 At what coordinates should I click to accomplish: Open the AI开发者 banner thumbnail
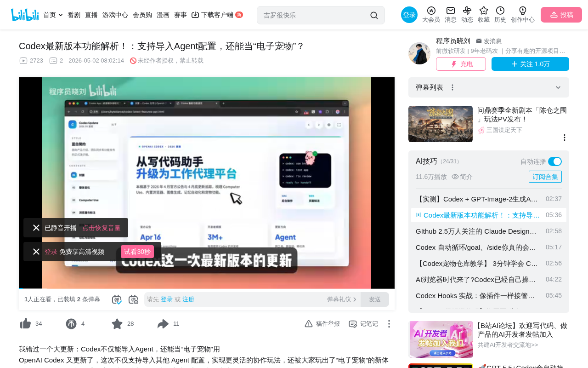tap(441, 339)
